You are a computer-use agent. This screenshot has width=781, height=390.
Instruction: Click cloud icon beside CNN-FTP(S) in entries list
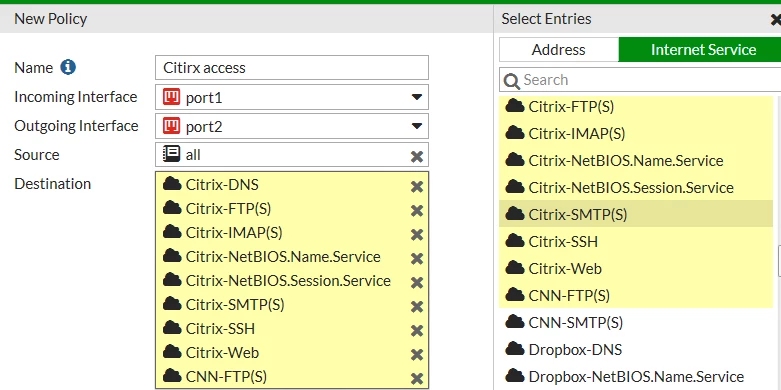[x=515, y=294]
